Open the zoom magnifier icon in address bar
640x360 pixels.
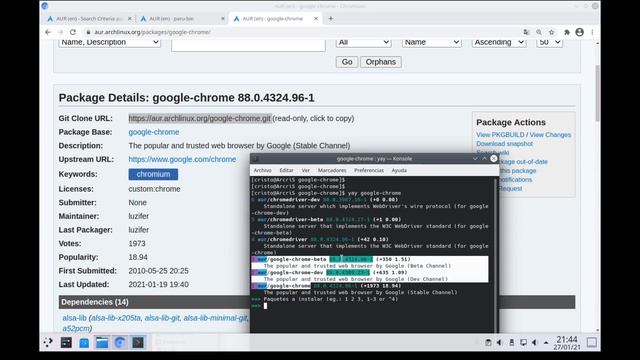[x=539, y=32]
